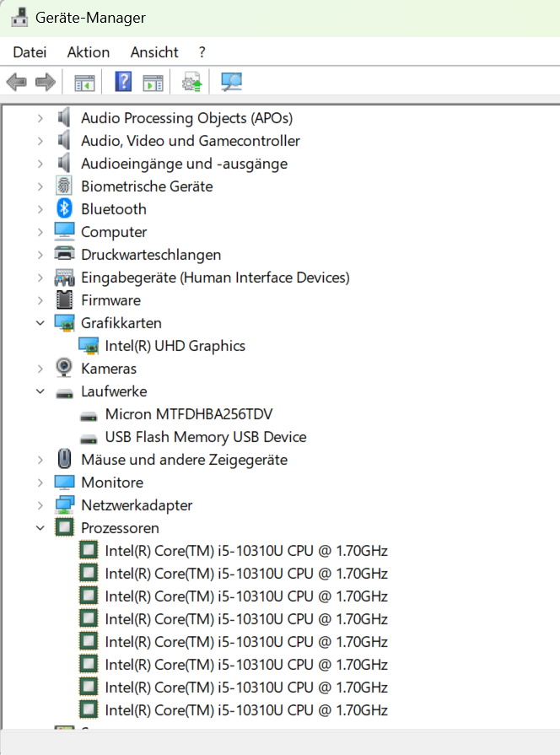The height and width of the screenshot is (755, 560).
Task: Expand the Monitore node
Action: tap(40, 483)
